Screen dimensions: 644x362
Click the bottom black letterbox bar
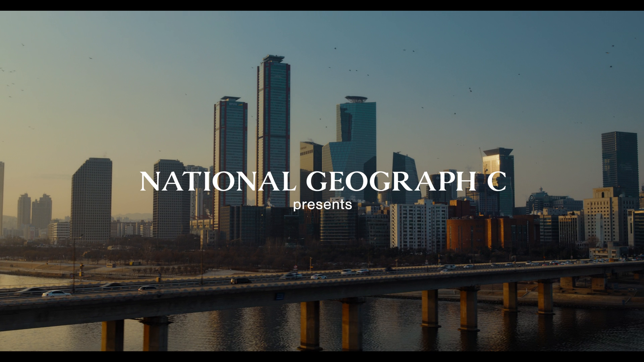pos(322,357)
